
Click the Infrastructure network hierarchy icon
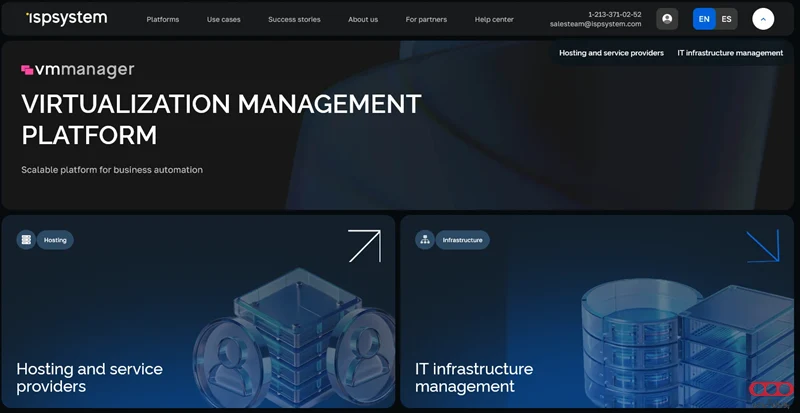(x=424, y=240)
